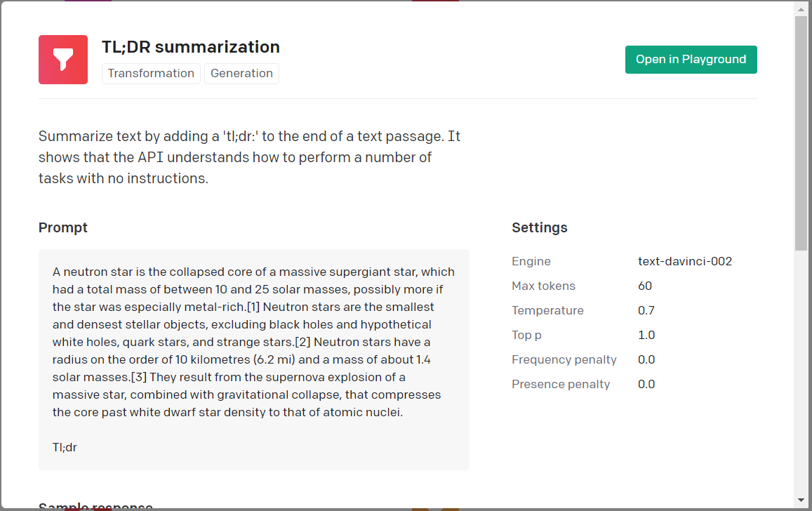Click the maroon card icon at the top edge
The width and height of the screenshot is (812, 511).
coord(435,2)
